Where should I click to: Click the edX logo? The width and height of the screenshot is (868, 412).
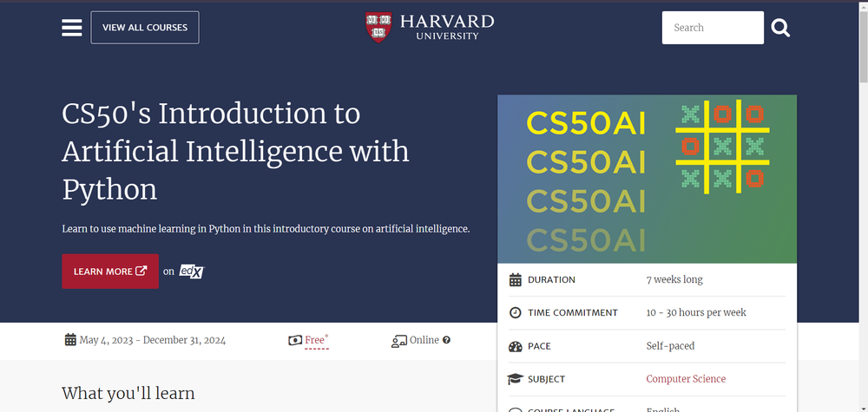click(191, 271)
